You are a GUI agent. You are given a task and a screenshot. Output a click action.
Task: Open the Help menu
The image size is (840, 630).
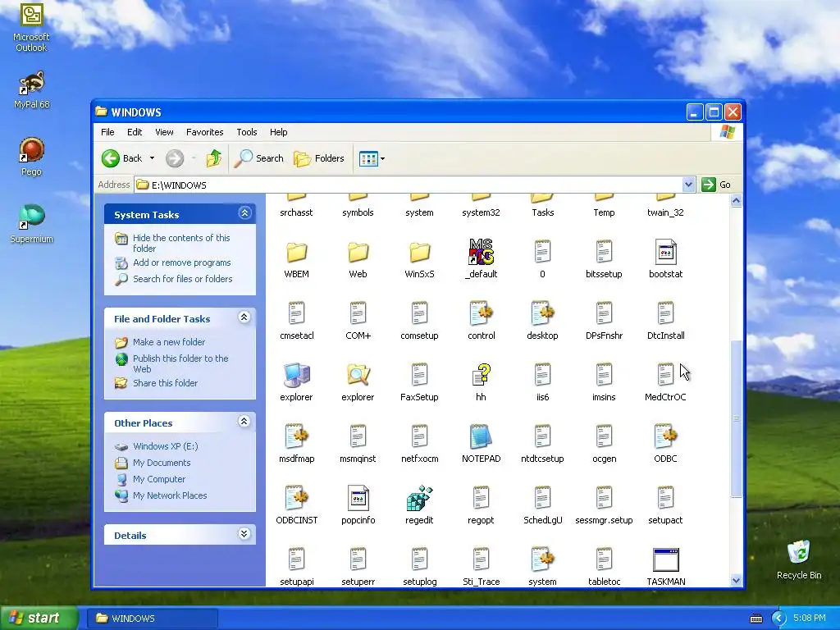pyautogui.click(x=278, y=132)
